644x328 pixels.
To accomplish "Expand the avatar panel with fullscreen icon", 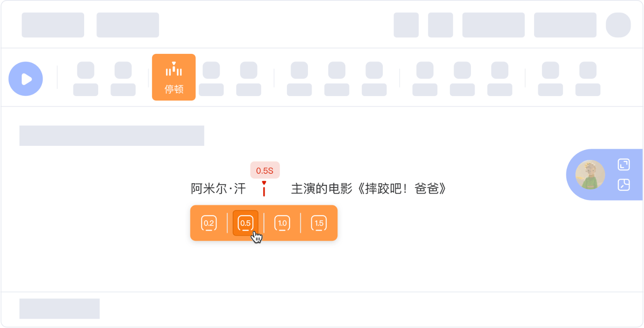I will (x=624, y=164).
